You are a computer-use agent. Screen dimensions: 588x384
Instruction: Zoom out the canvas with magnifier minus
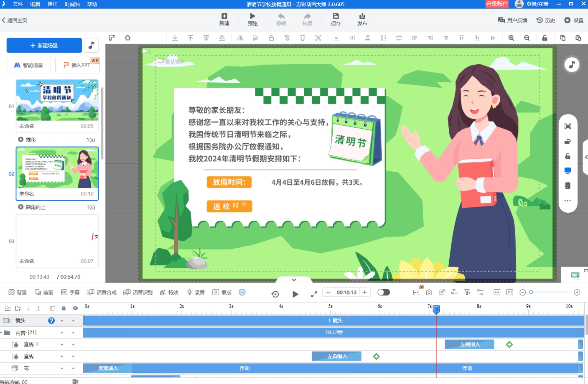[x=527, y=38]
